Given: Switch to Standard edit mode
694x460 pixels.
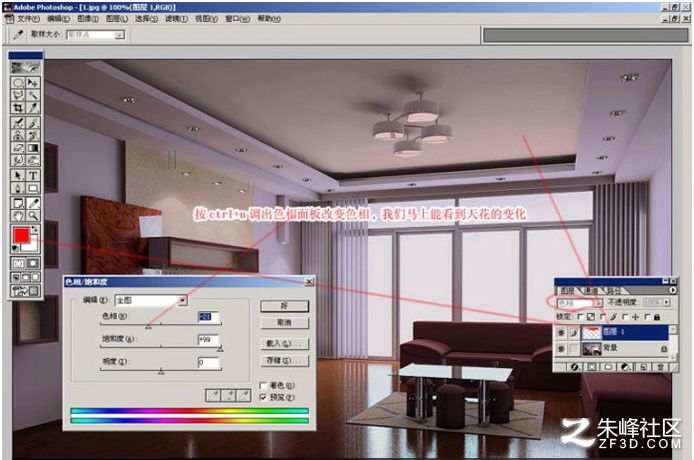Looking at the screenshot, I should pyautogui.click(x=18, y=263).
